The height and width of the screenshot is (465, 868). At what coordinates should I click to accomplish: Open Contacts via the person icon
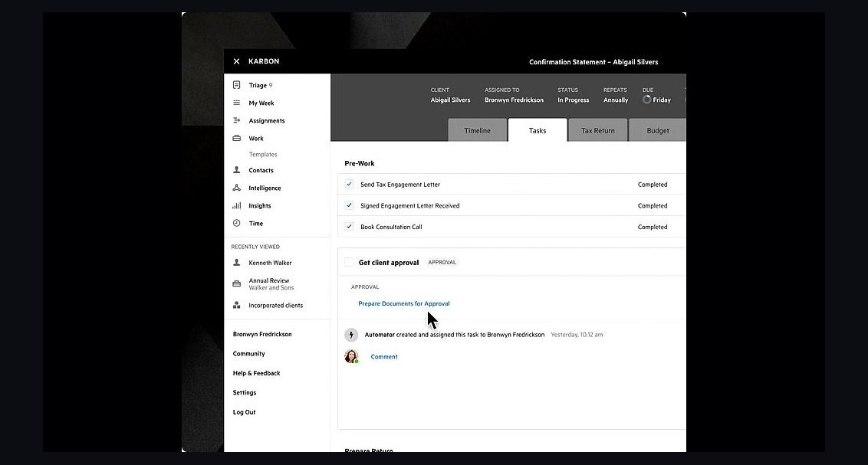click(236, 170)
